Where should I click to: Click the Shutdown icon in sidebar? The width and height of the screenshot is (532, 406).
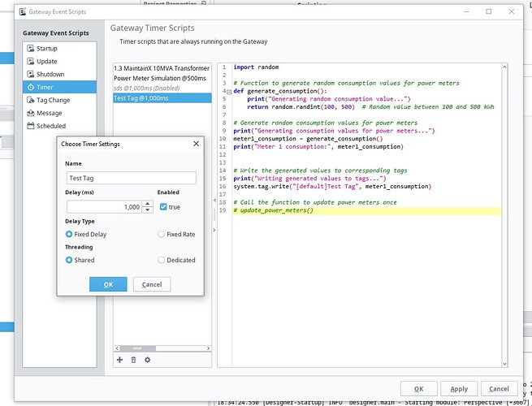(x=31, y=74)
